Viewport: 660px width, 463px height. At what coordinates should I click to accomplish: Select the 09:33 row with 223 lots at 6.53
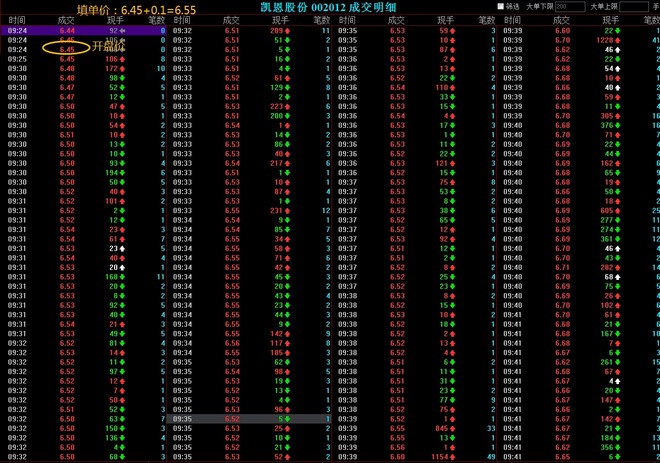(x=249, y=106)
